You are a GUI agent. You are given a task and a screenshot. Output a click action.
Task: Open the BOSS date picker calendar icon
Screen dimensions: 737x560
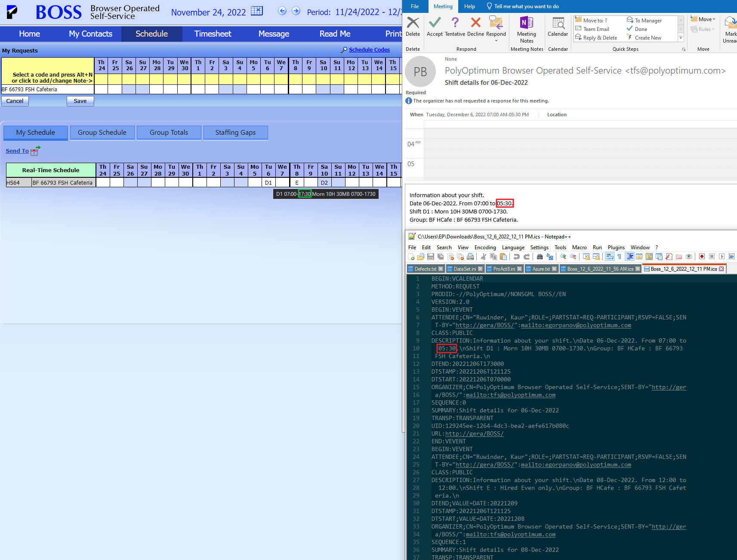[x=257, y=11]
